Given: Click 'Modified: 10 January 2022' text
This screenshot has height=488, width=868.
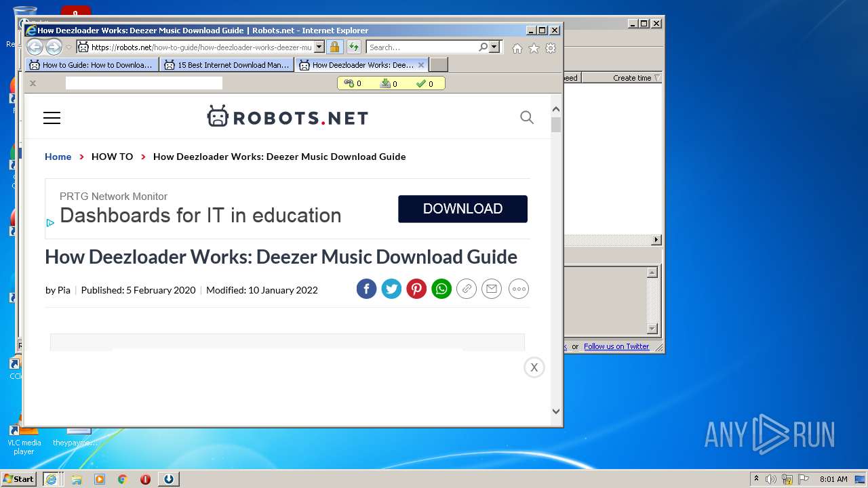Looking at the screenshot, I should (x=262, y=290).
